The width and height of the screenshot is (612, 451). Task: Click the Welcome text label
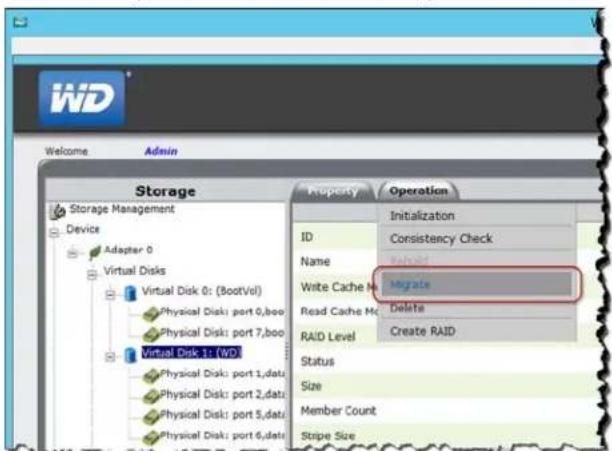pos(66,151)
